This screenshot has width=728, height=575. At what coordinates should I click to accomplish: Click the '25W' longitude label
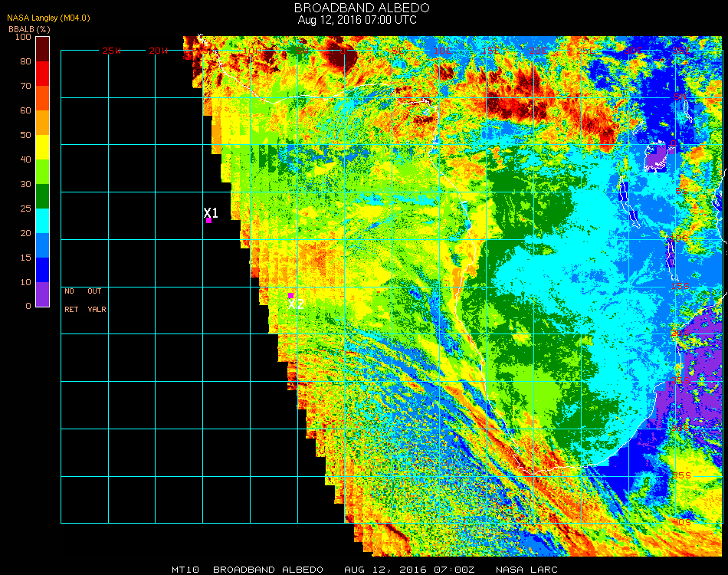pos(111,51)
